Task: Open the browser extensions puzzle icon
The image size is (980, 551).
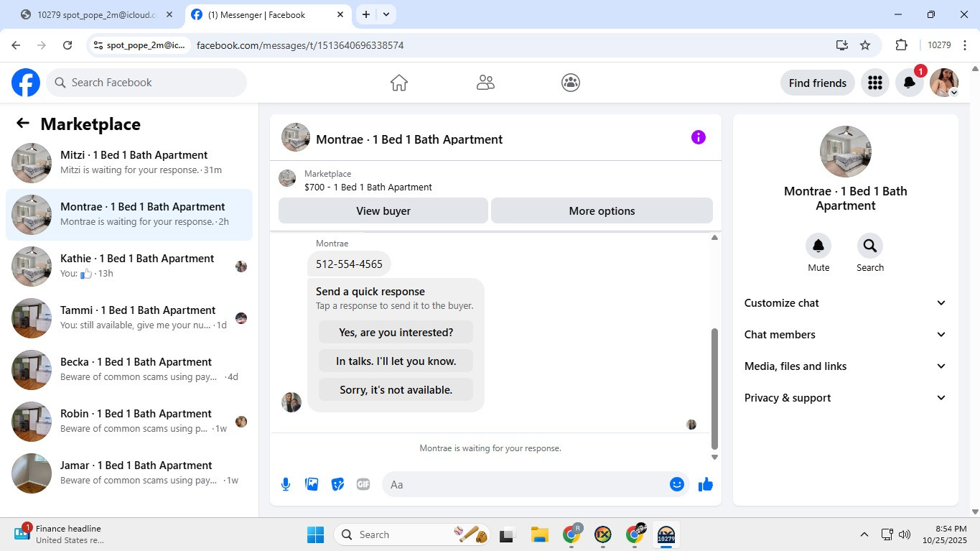Action: point(901,45)
